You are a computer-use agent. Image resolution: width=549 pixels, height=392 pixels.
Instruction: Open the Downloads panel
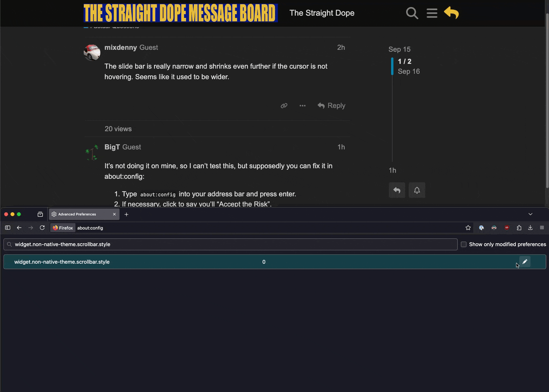click(x=530, y=228)
